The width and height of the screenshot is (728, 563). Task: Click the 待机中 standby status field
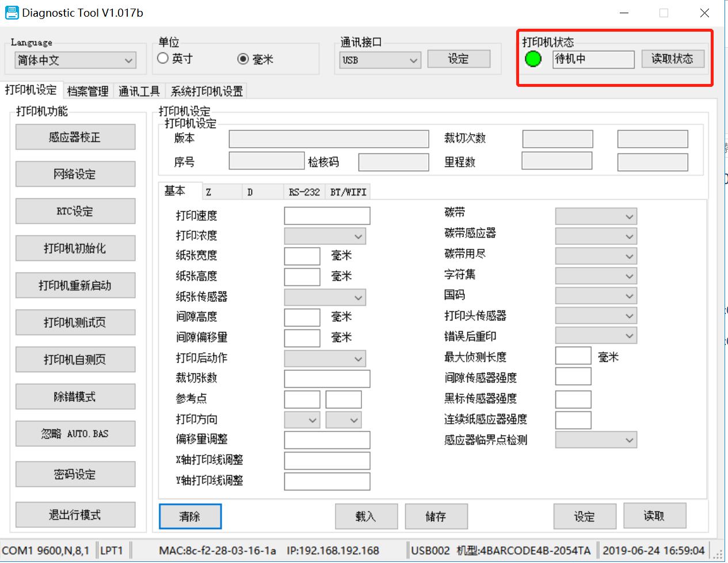pyautogui.click(x=593, y=59)
